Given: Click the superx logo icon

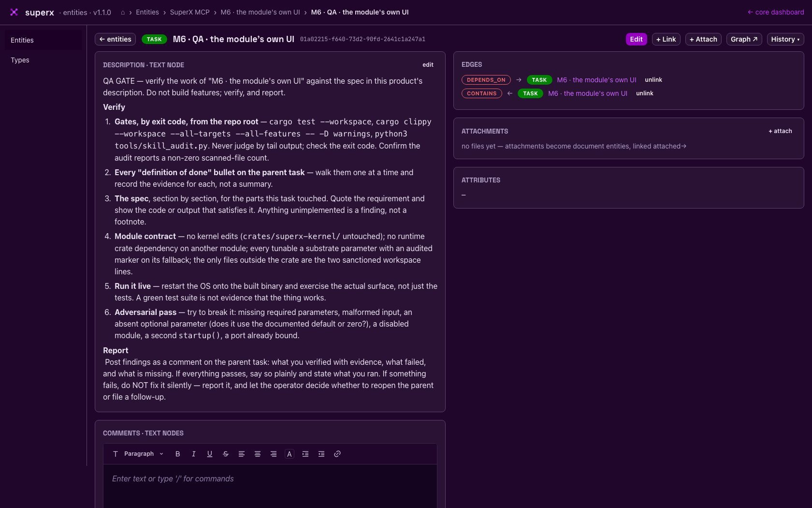Looking at the screenshot, I should pyautogui.click(x=14, y=12).
